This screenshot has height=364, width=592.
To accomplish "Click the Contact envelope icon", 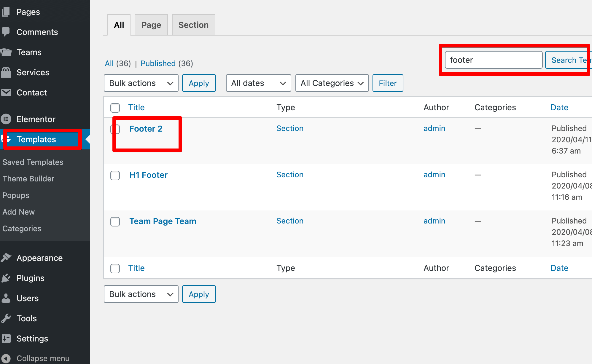I will pyautogui.click(x=6, y=92).
